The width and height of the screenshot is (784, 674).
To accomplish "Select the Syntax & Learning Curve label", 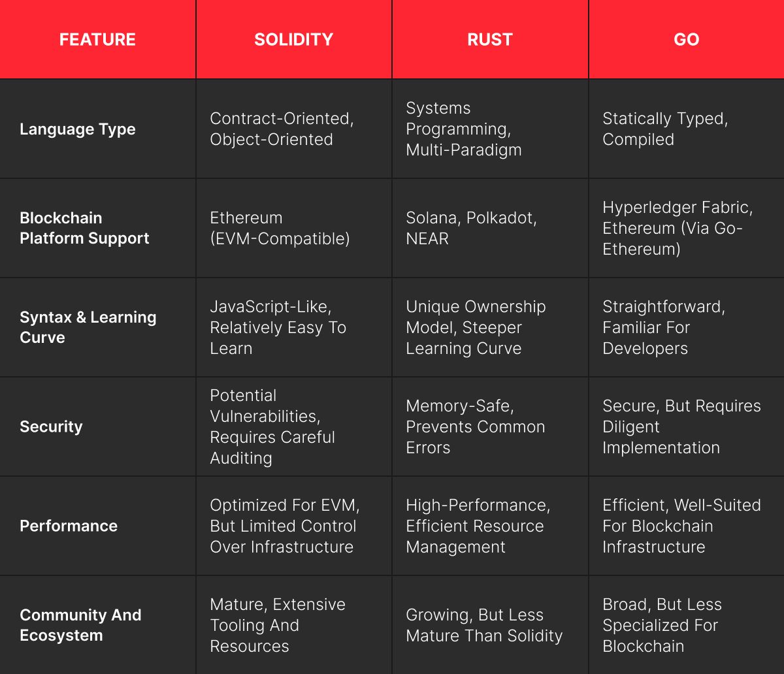I will click(x=88, y=327).
